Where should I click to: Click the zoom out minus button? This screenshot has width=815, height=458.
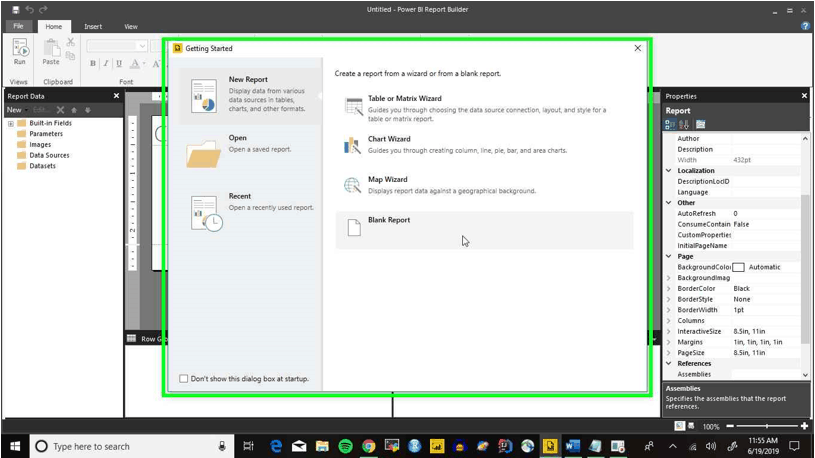730,426
